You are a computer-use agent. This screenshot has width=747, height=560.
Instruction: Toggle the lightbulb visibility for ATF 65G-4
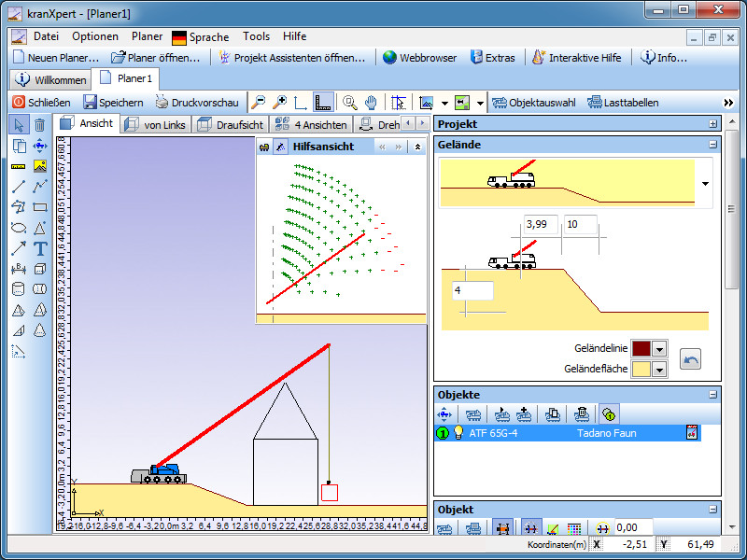pos(458,433)
